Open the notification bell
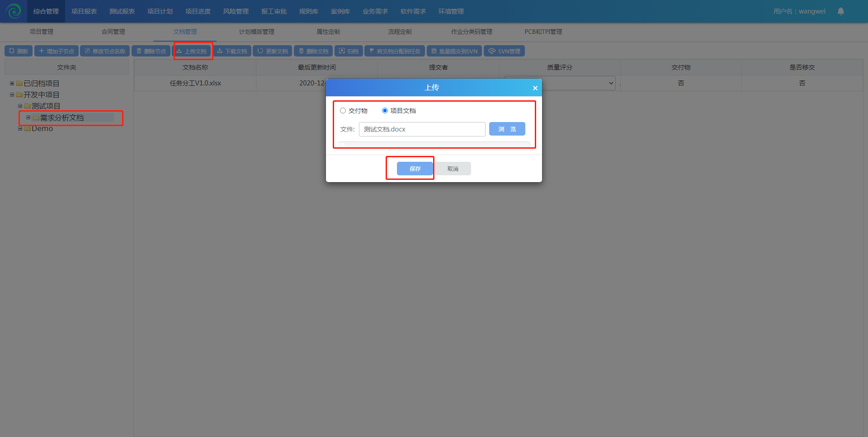Image resolution: width=868 pixels, height=437 pixels. 841,11
